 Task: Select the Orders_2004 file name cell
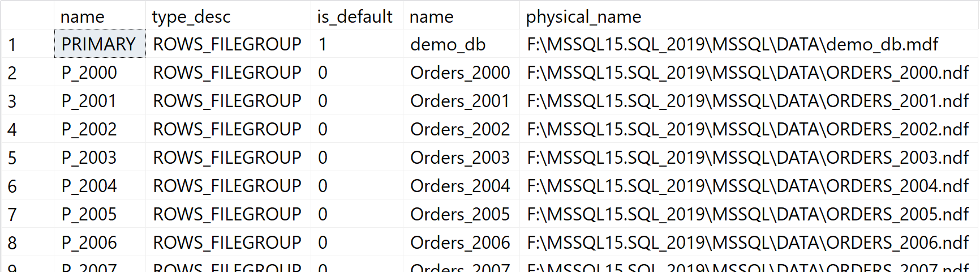click(461, 185)
